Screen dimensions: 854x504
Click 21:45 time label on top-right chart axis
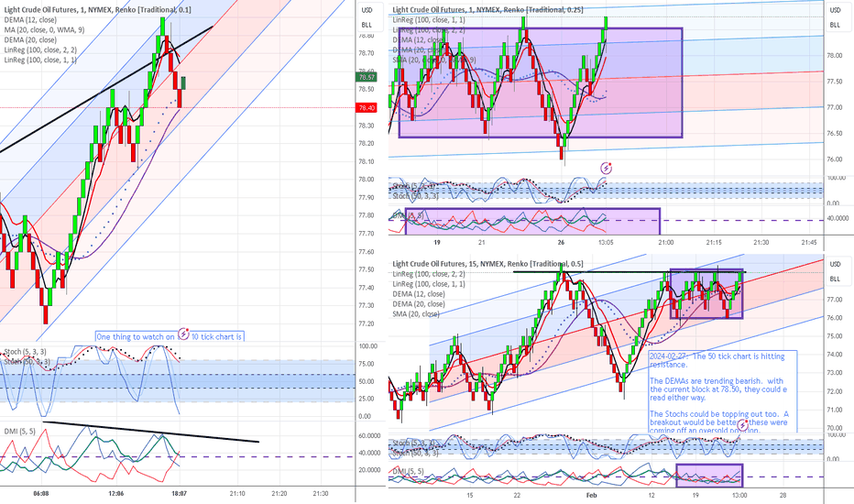coord(809,243)
